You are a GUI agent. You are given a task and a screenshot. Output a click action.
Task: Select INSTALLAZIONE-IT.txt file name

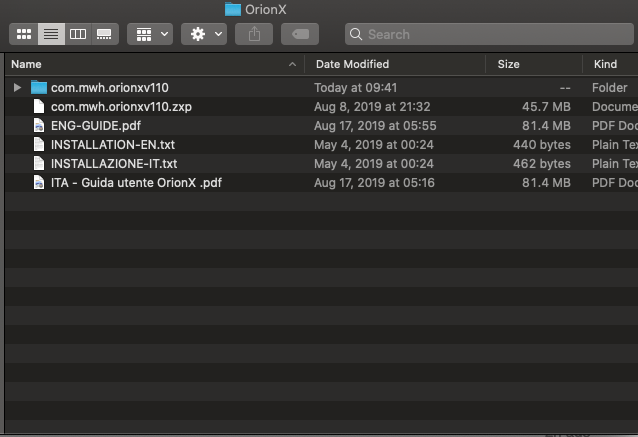[x=114, y=164]
